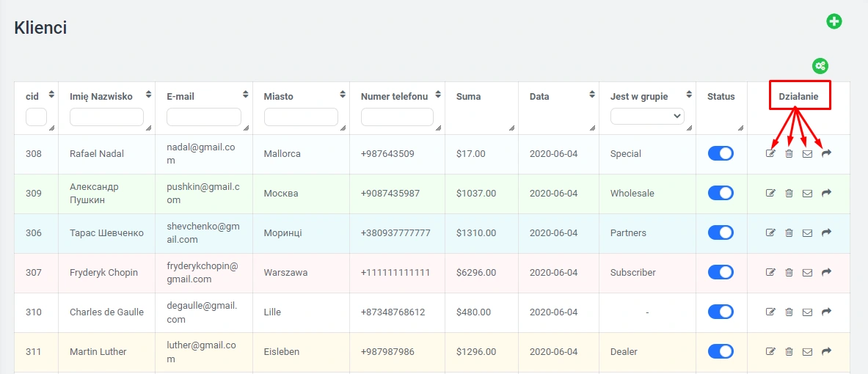Disable status toggle for Rafael Nadal

721,153
